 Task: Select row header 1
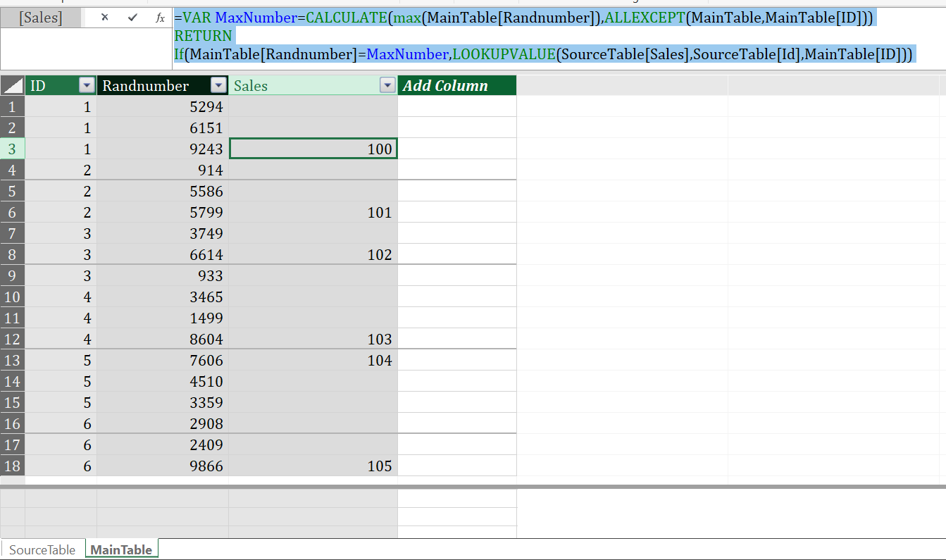13,106
